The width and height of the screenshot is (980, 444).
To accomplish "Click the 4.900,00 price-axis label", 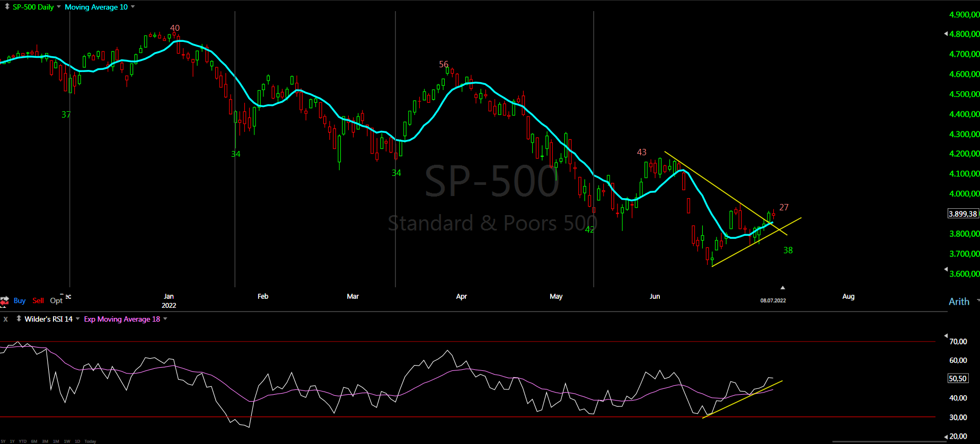I will (x=964, y=14).
